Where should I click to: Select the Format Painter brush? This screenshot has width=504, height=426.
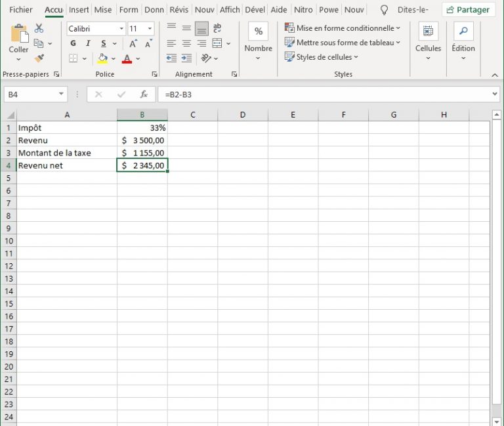pyautogui.click(x=39, y=58)
